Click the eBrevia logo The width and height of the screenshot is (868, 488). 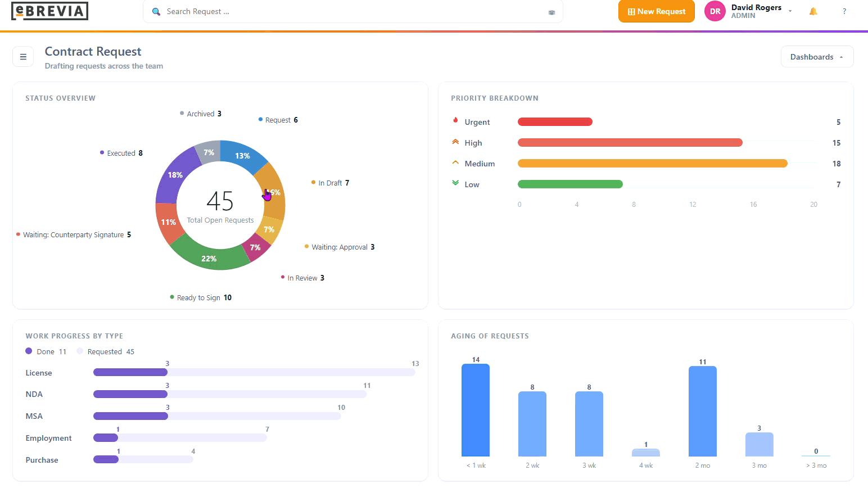click(x=49, y=11)
